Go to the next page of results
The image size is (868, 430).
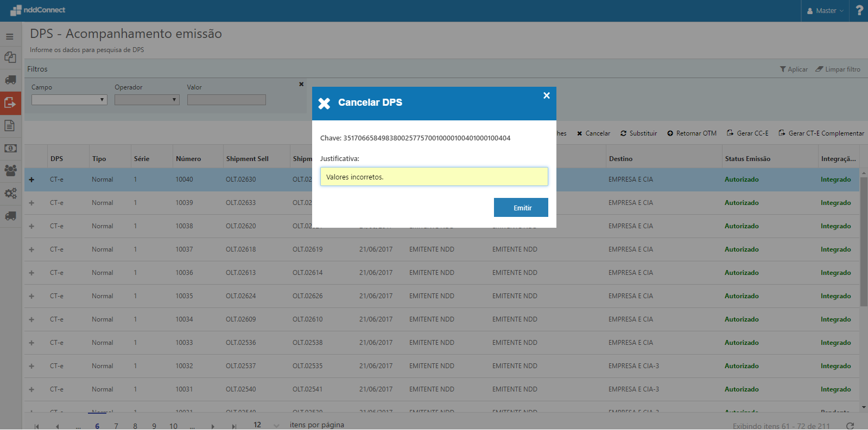coord(213,426)
